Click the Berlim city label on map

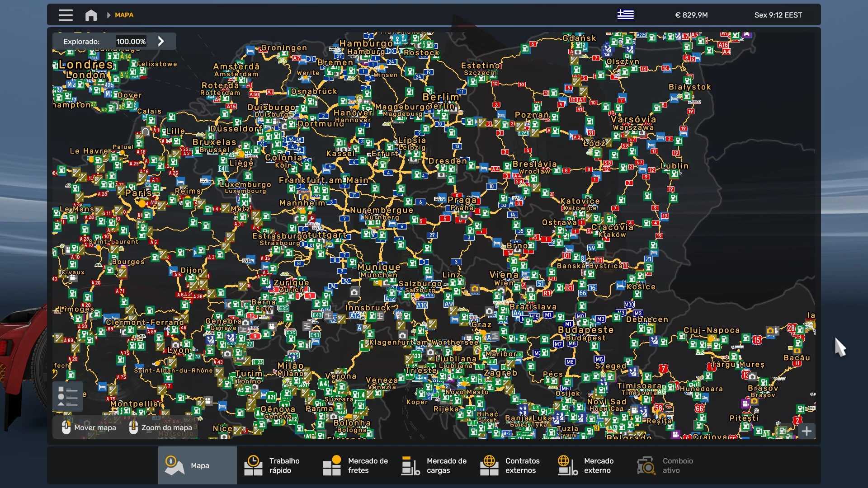point(440,97)
